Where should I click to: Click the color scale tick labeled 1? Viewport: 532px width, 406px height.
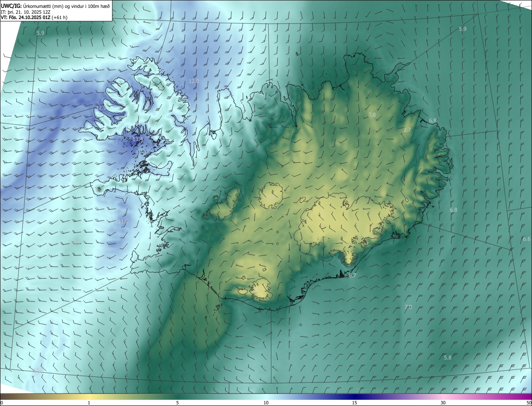tap(89, 403)
